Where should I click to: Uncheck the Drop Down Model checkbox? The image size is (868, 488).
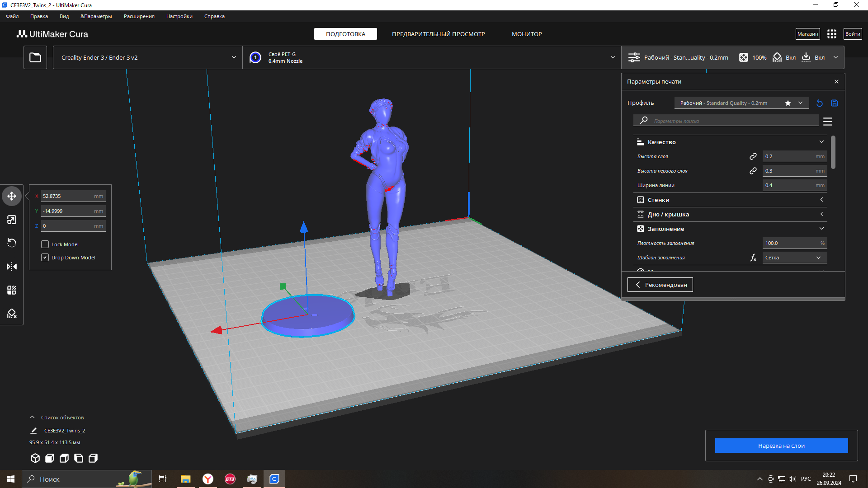coord(45,258)
